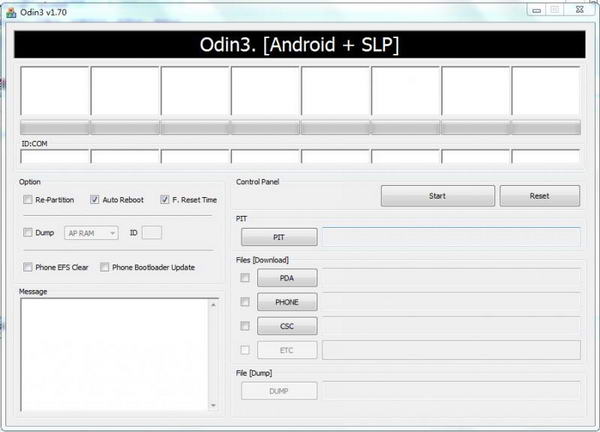600x432 pixels.
Task: Click the Start button
Action: click(x=438, y=196)
